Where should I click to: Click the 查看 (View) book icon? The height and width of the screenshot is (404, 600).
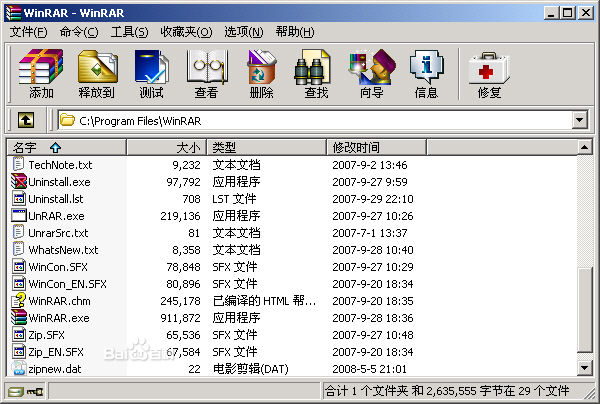pos(207,67)
